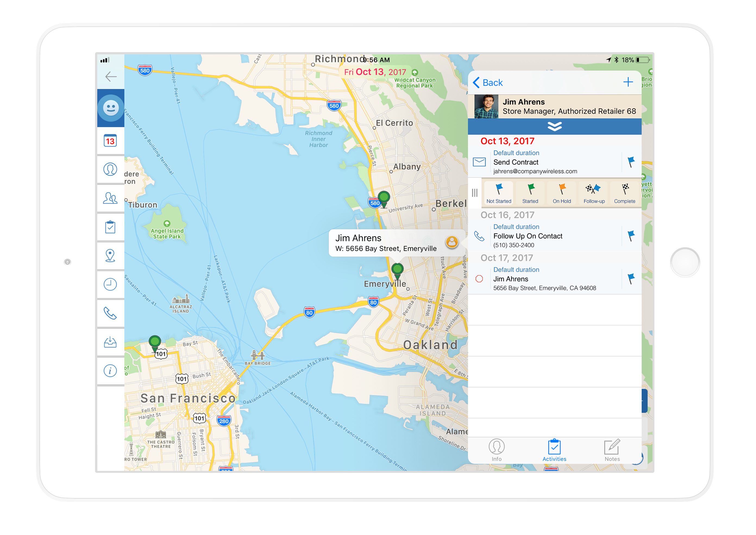The width and height of the screenshot is (756, 535).
Task: Tap Default duration on Oct 17 activity
Action: (516, 269)
